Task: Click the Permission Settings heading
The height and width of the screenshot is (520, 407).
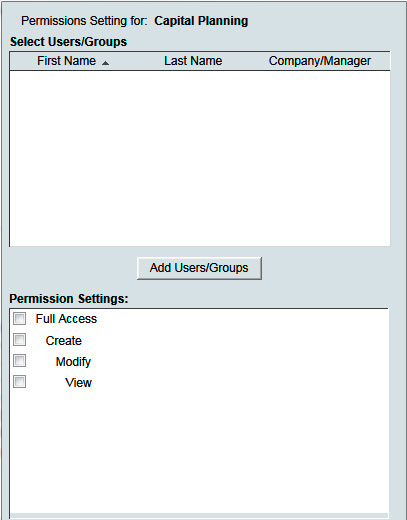Action: [x=69, y=299]
